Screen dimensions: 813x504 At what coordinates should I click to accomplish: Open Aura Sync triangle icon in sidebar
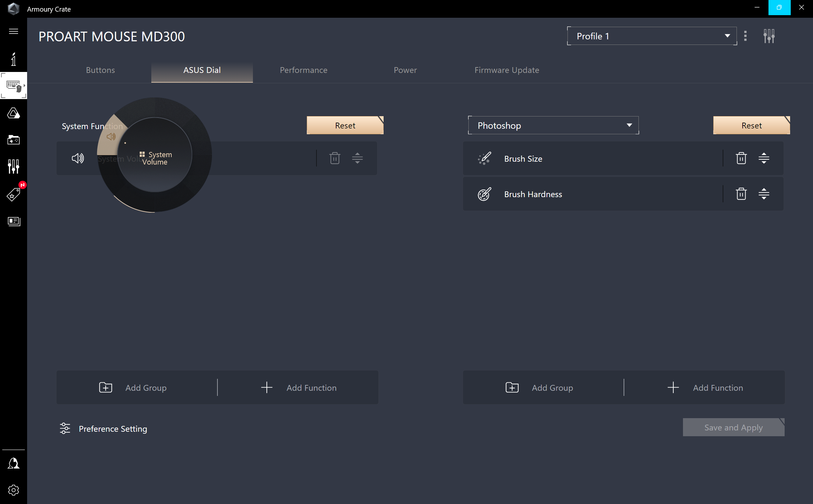coord(13,113)
